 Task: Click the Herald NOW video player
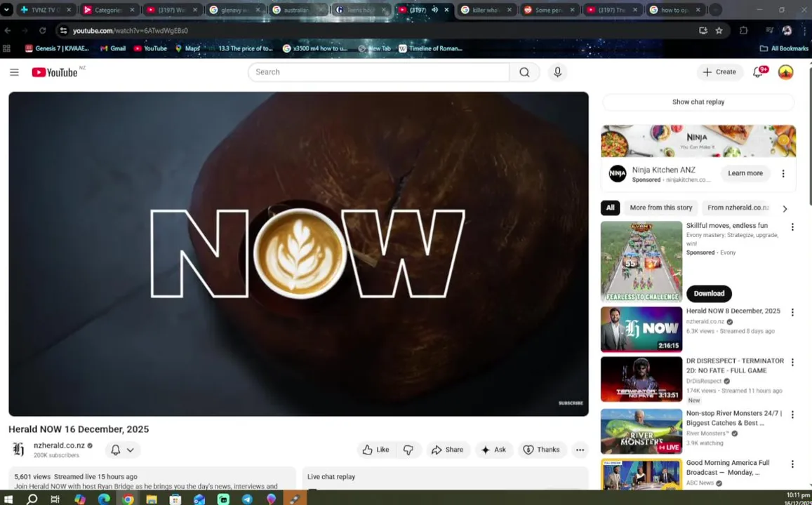(298, 254)
